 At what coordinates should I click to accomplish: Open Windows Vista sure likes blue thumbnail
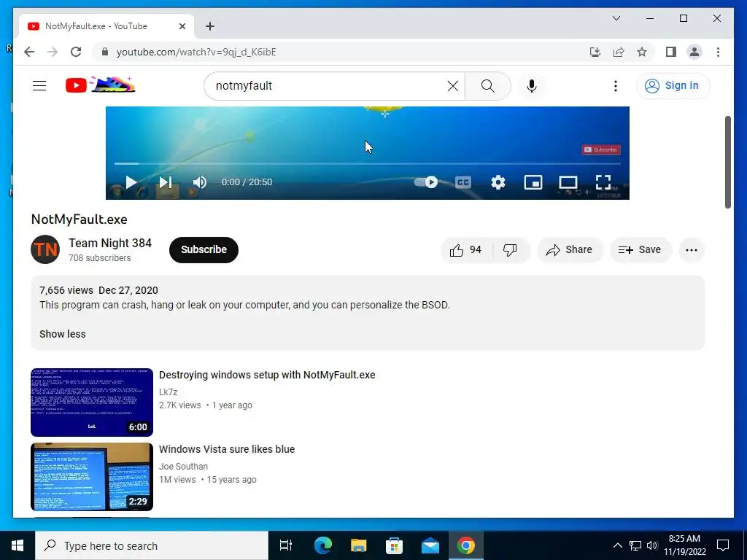click(92, 477)
